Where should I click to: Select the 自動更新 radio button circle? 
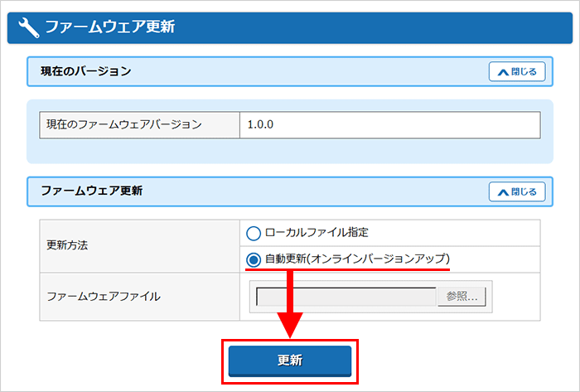[x=254, y=259]
